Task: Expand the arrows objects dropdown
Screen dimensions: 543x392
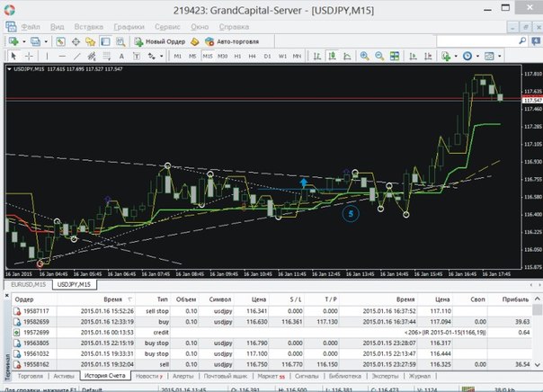Action: pyautogui.click(x=162, y=56)
